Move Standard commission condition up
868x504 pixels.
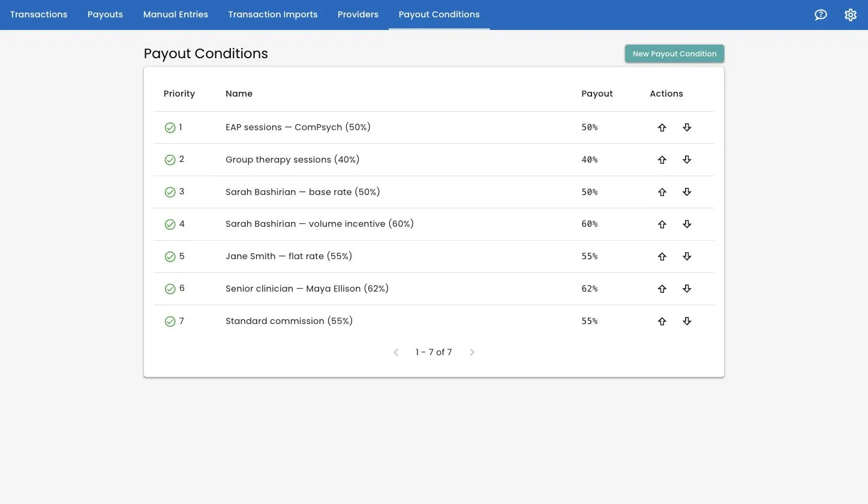(662, 321)
